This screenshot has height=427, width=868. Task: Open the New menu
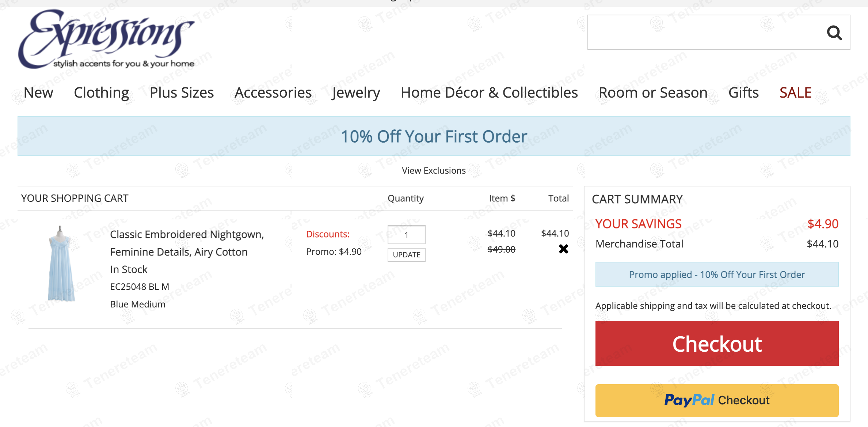click(x=38, y=93)
